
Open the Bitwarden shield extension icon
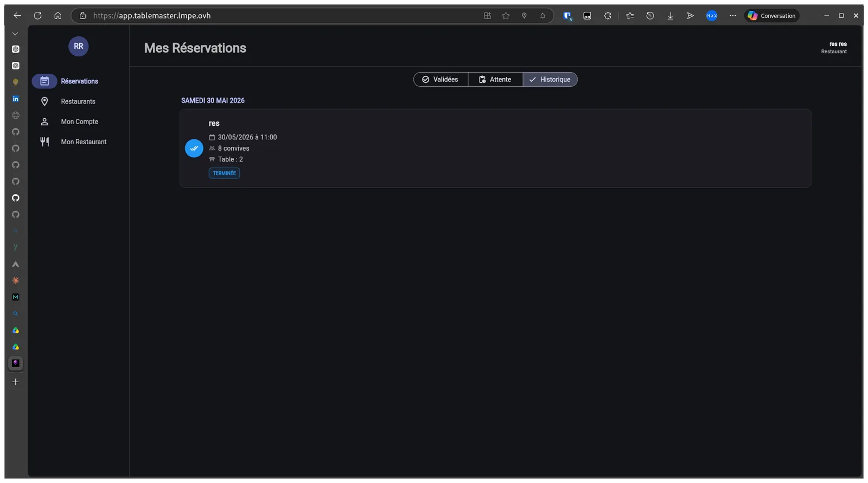pyautogui.click(x=567, y=16)
